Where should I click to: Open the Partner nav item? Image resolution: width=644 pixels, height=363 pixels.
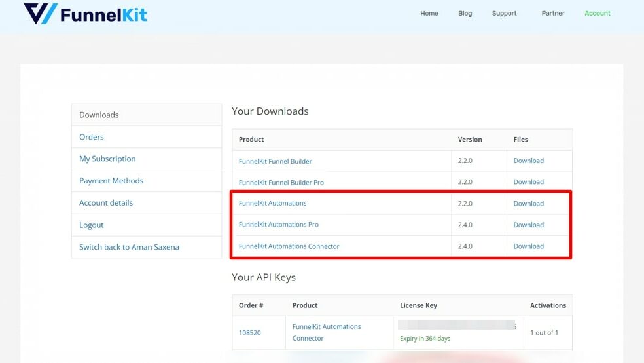[x=553, y=13]
